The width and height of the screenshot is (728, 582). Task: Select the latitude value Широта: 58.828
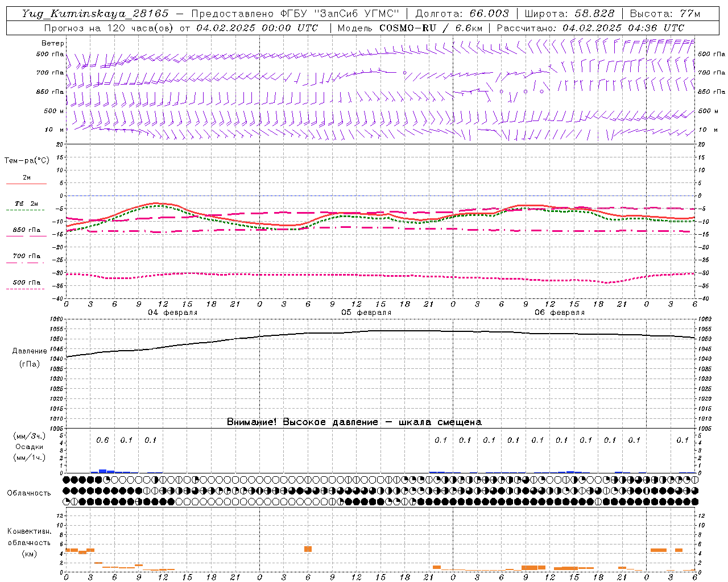tap(569, 14)
